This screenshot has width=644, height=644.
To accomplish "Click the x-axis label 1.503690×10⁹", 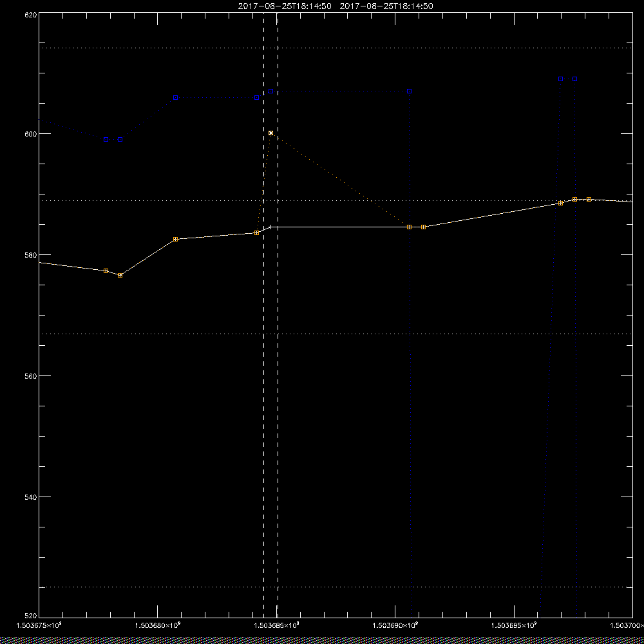I will pyautogui.click(x=395, y=625).
